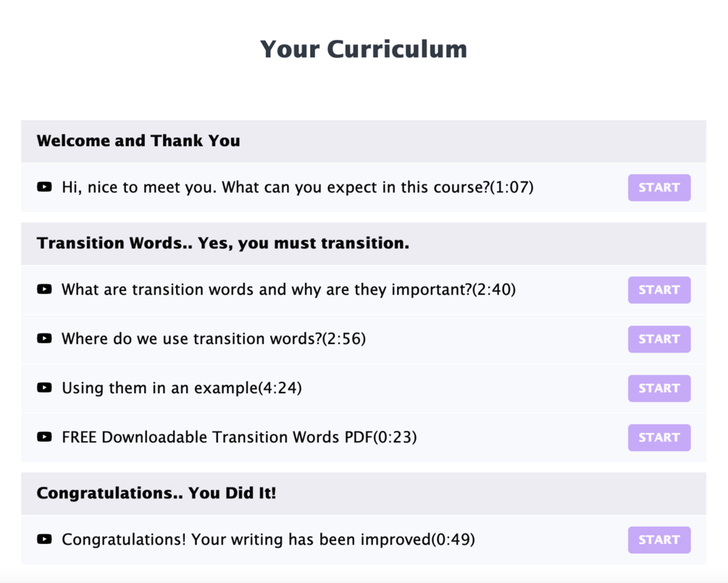Open 'Congratulations! Your writing has been improved(0:49)' title
This screenshot has height=583, width=728.
[268, 540]
